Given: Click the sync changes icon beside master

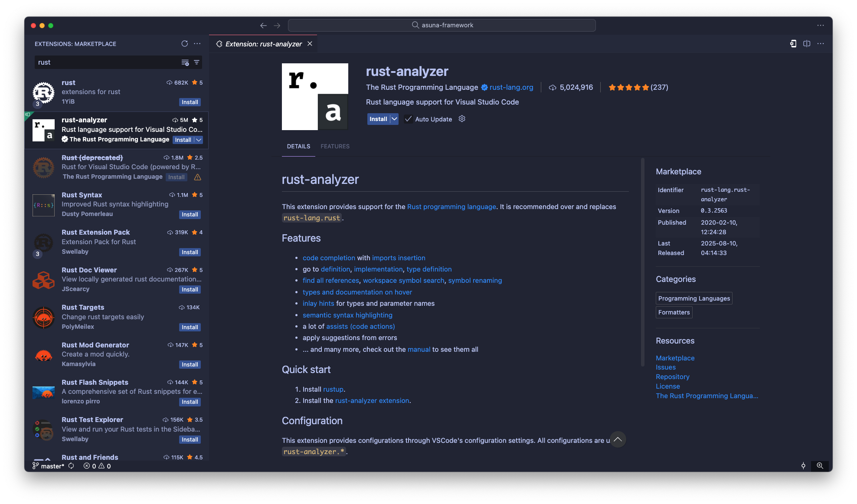Looking at the screenshot, I should point(71,466).
